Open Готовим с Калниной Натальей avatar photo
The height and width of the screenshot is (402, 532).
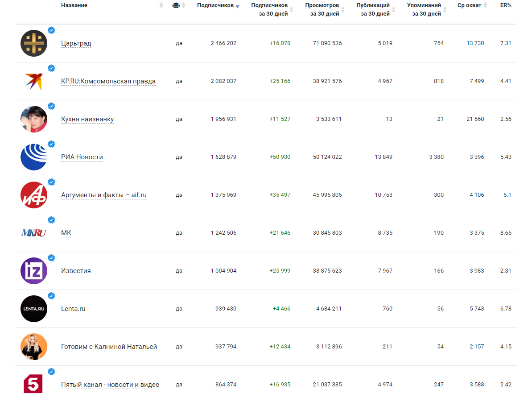pos(33,347)
